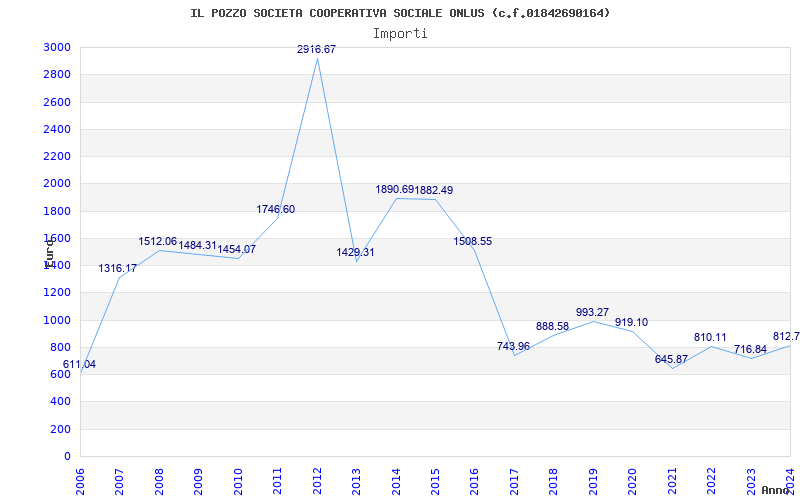Screen dimensions: 800x500
Task: Click the 1746.60 data label
Action: pyautogui.click(x=276, y=209)
